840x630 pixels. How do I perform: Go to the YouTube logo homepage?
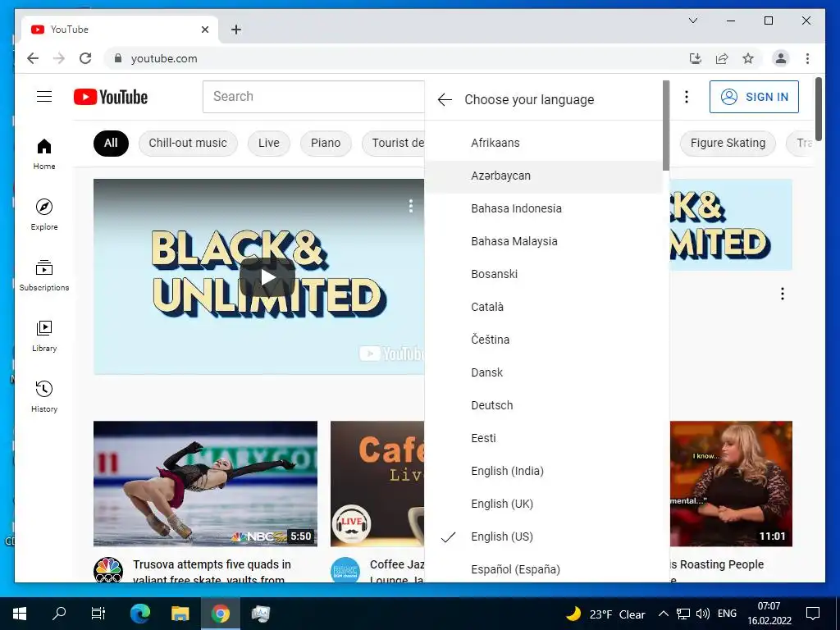[x=111, y=97]
